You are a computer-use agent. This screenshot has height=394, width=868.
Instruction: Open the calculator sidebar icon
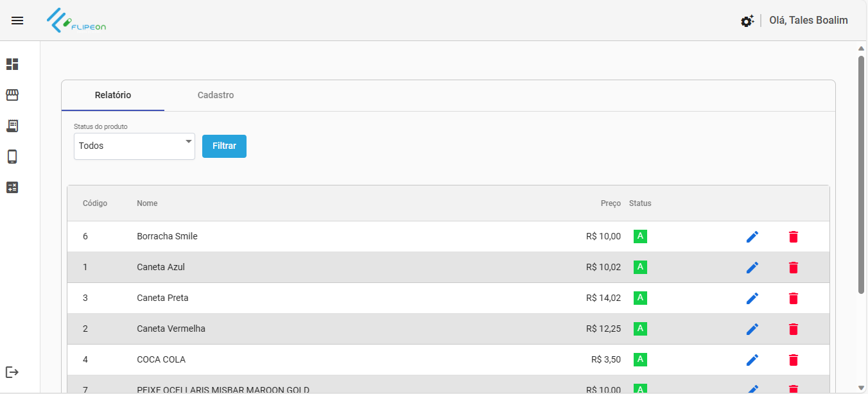pos(12,187)
